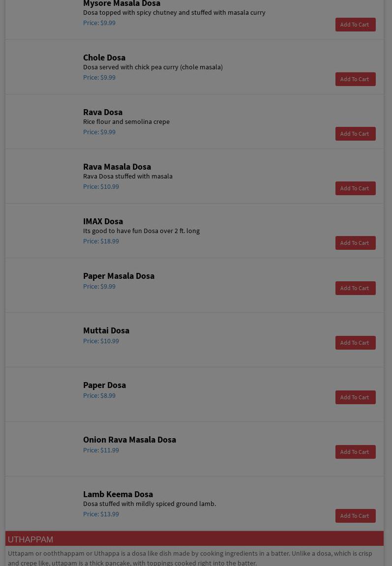Click the Lamb Keema Dosa $13.99 price
Viewport: 392px width, 566px height.
[x=101, y=514]
